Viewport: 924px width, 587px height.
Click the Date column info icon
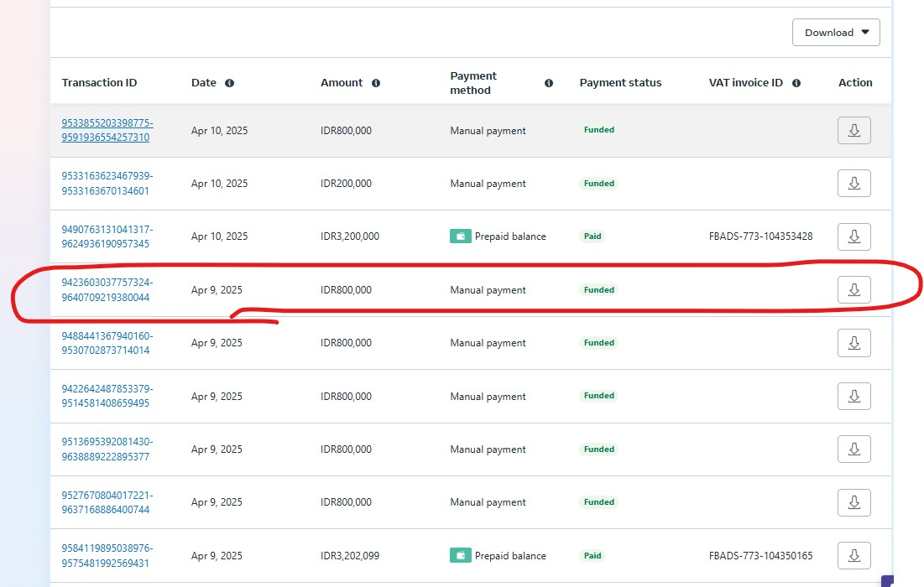(229, 83)
